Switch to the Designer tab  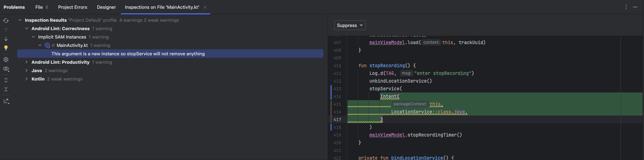(106, 7)
